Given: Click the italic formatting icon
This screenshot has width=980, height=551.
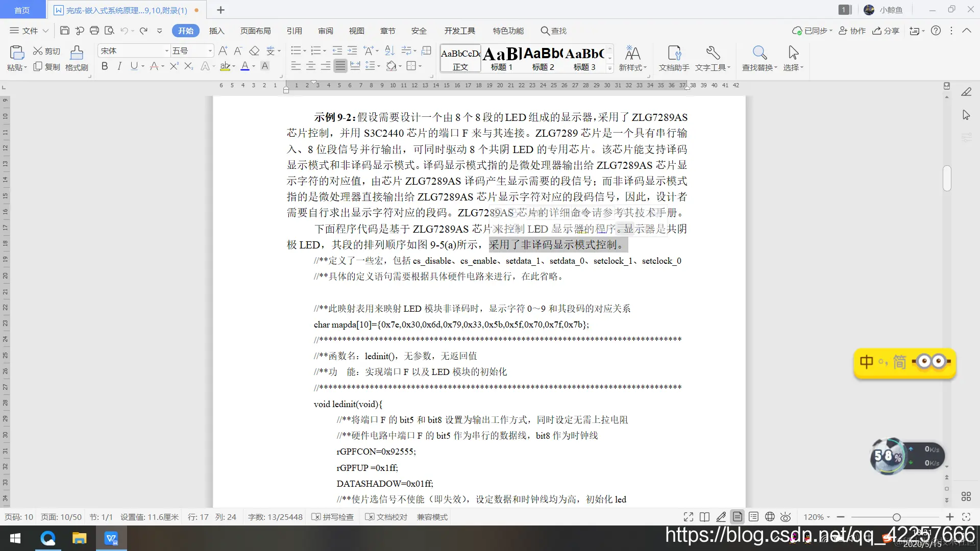Looking at the screenshot, I should tap(119, 66).
